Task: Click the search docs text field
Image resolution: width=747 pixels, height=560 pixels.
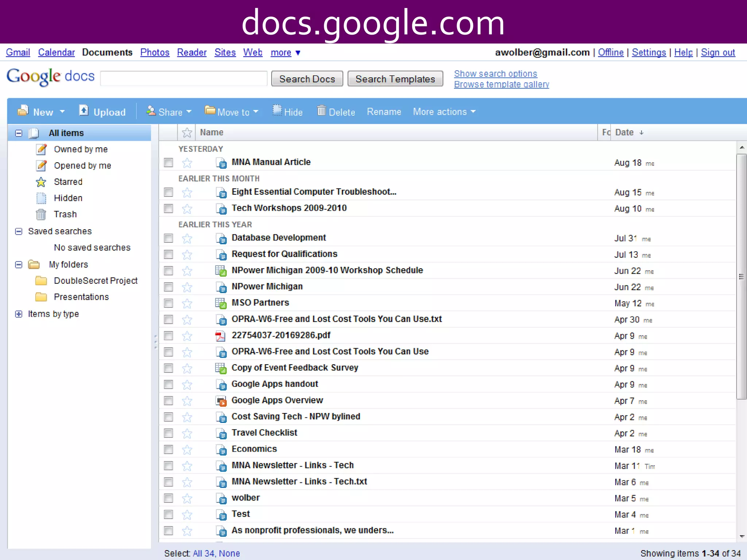Action: (183, 79)
